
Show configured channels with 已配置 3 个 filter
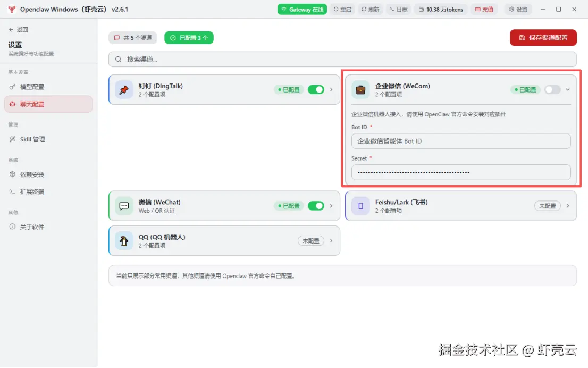coord(189,38)
